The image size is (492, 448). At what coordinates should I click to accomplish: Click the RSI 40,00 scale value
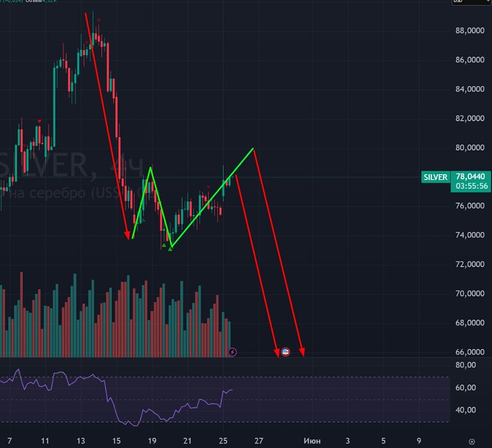466,410
